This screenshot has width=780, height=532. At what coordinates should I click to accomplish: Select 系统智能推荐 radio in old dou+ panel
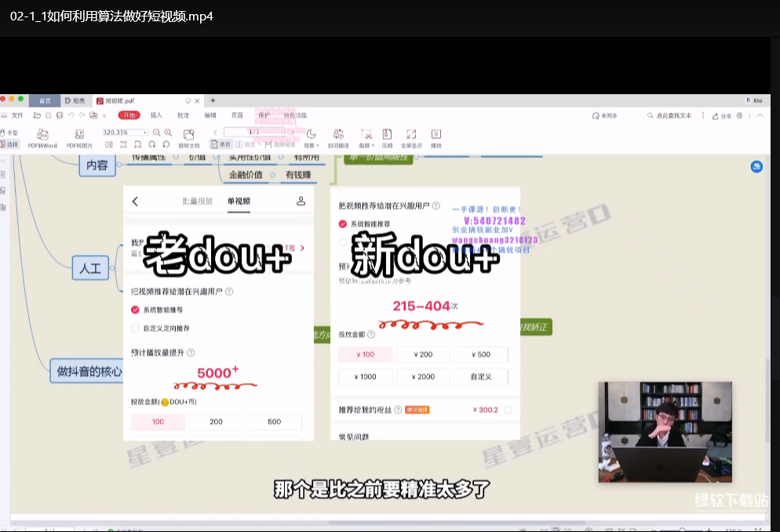point(135,310)
